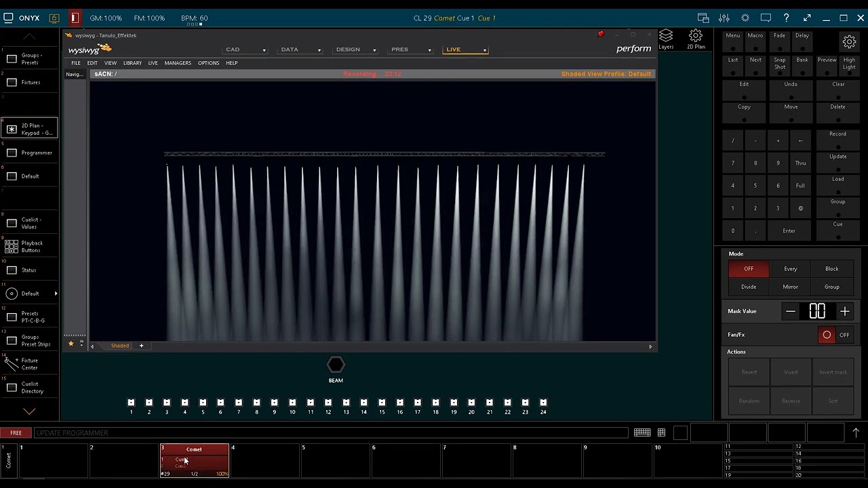The width and height of the screenshot is (868, 488).
Task: Open the wysiwyg LIBRARY menu
Action: [x=132, y=63]
